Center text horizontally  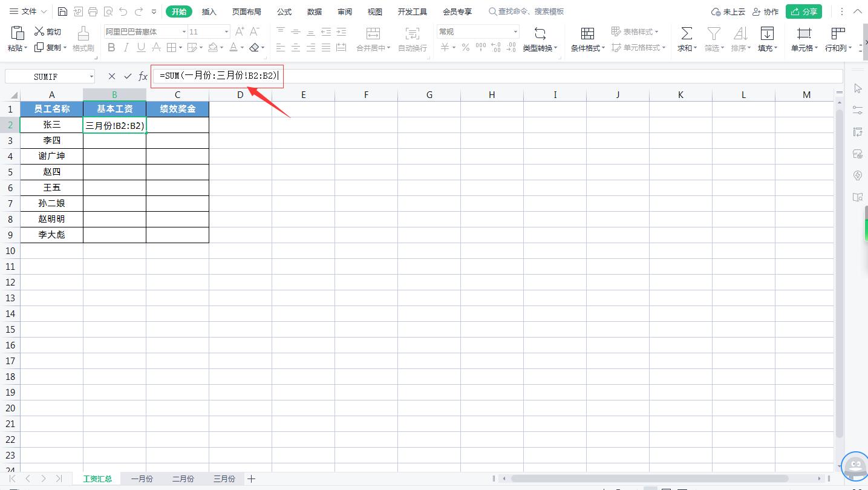pos(296,47)
